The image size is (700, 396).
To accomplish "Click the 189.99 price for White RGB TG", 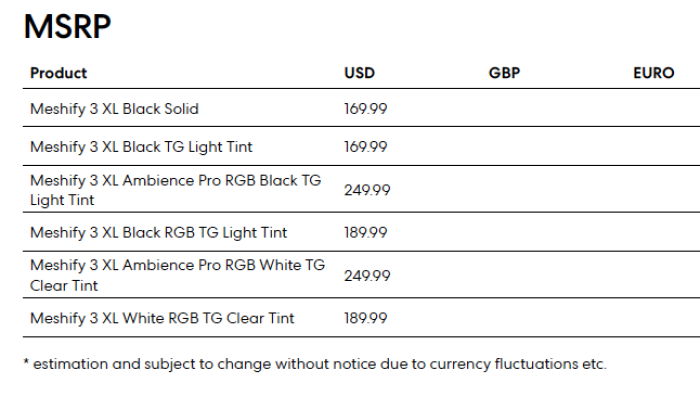I will (366, 318).
